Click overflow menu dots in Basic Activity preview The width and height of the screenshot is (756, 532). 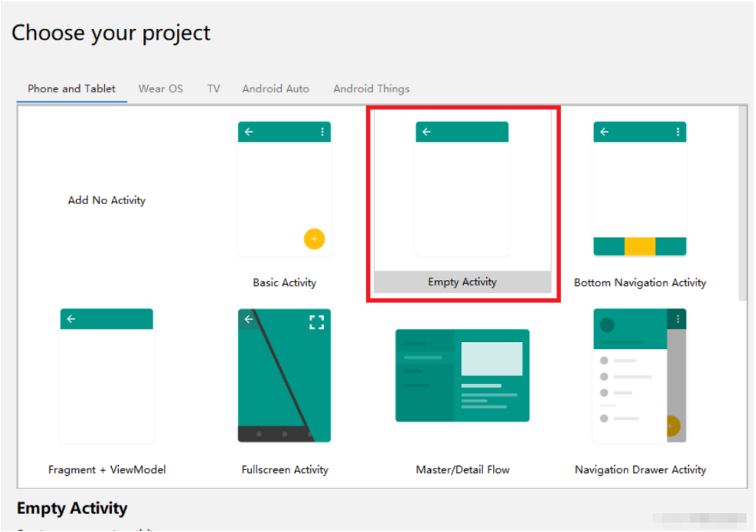coord(322,132)
